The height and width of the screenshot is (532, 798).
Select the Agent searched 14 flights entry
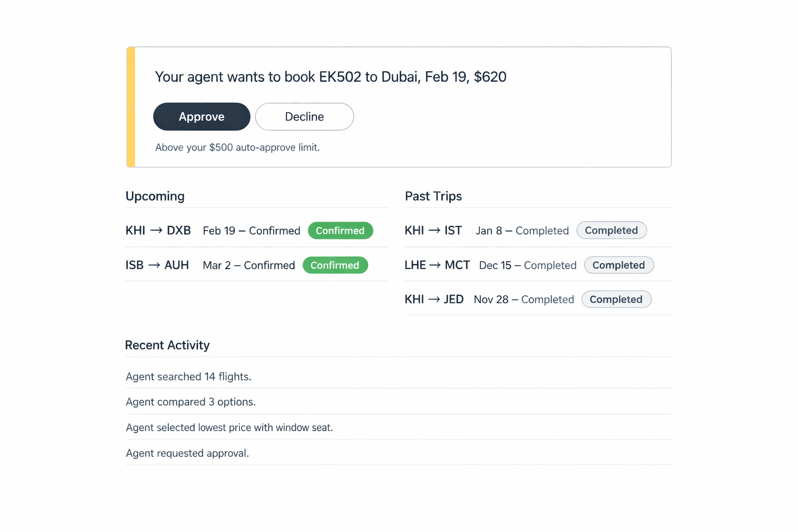pyautogui.click(x=188, y=376)
